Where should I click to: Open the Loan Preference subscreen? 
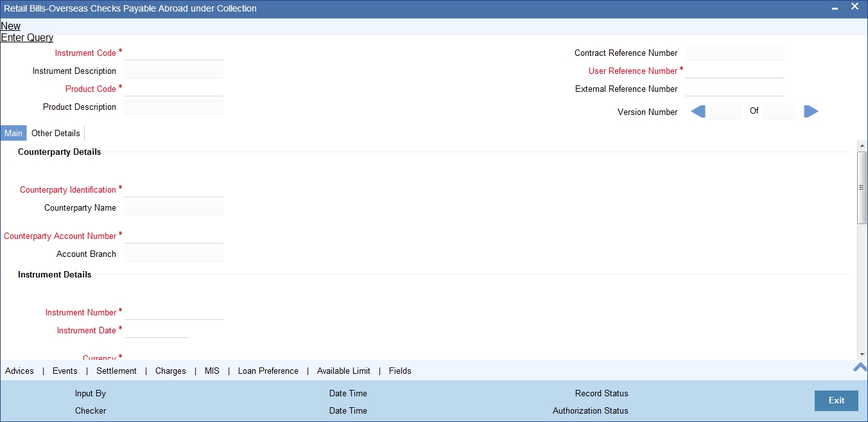[x=268, y=371]
